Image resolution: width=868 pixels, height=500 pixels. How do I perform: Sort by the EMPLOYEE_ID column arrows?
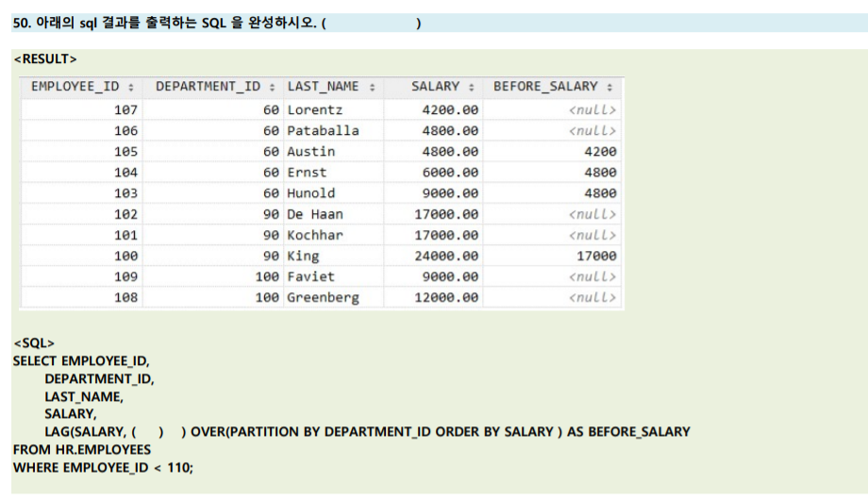click(x=131, y=88)
